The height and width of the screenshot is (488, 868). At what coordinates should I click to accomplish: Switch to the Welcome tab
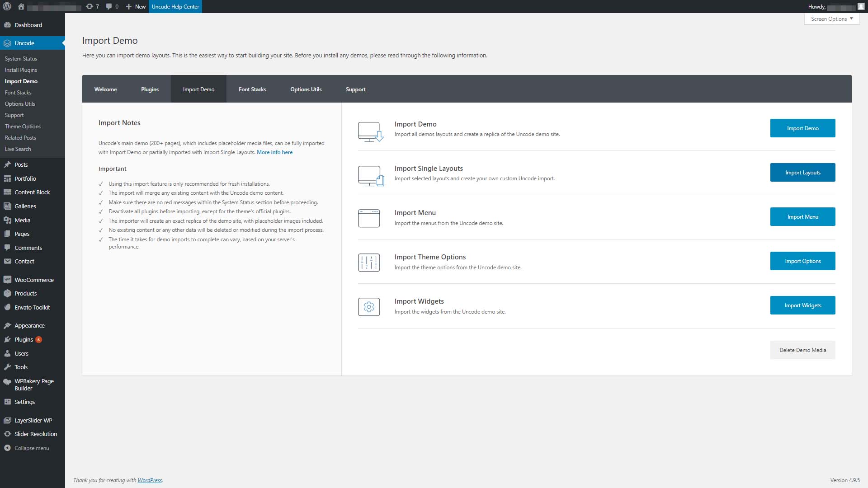coord(105,89)
